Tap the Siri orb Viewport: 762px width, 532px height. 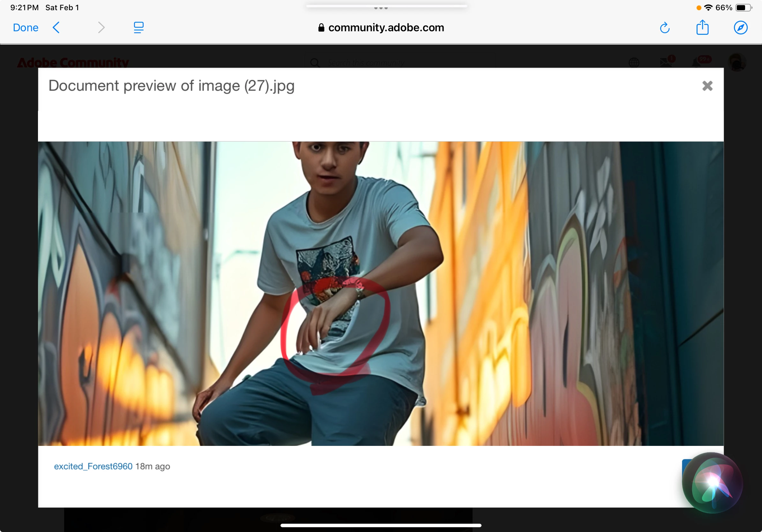[712, 482]
